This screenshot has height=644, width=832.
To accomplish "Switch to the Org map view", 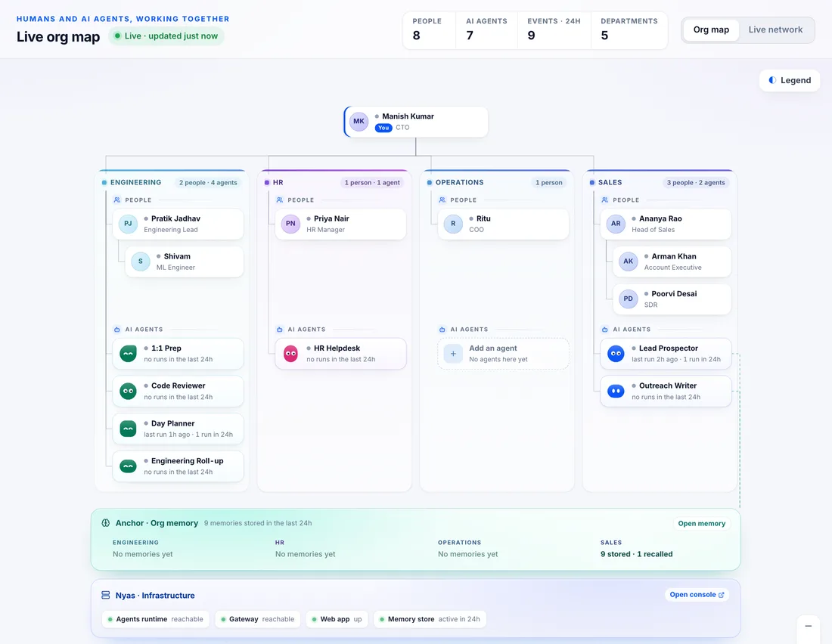I will 711,29.
